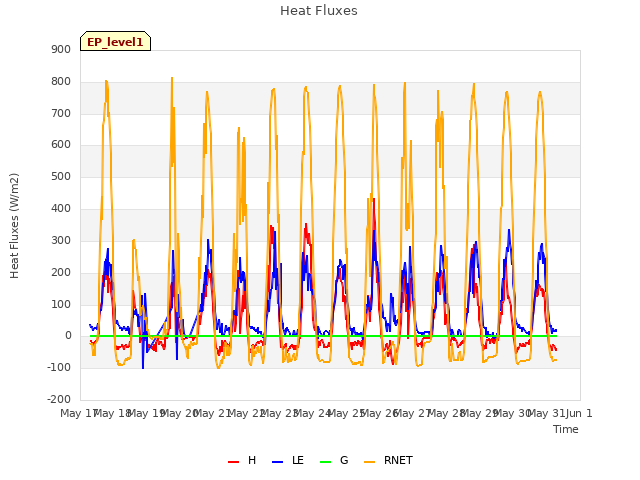Click the Time x-axis title
640x480 pixels.
click(566, 429)
